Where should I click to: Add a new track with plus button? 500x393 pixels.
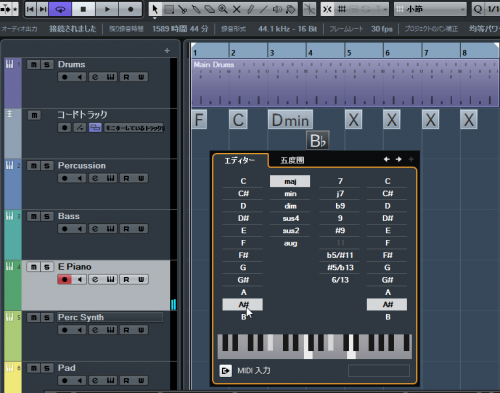point(167,50)
